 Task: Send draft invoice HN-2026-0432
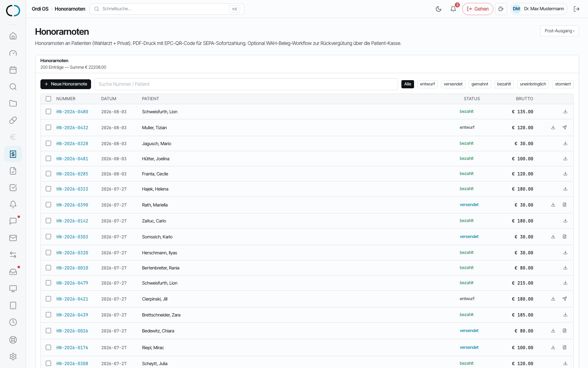click(x=565, y=128)
